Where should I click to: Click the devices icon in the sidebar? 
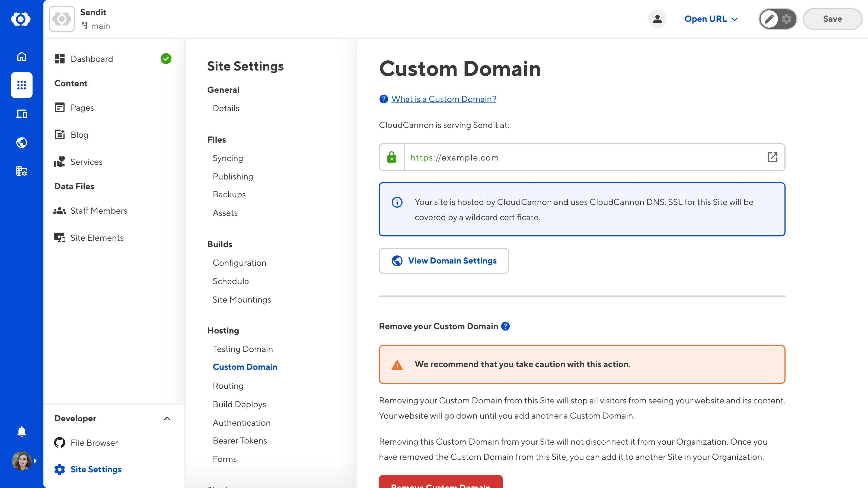pos(21,114)
